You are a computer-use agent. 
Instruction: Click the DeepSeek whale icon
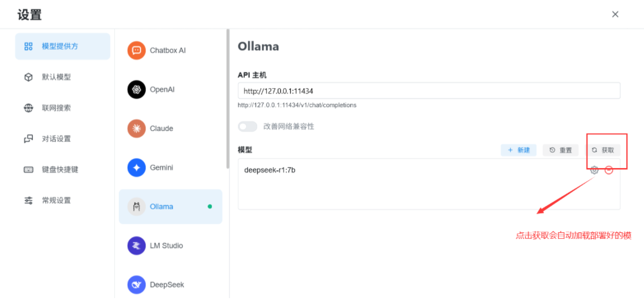coord(137,285)
